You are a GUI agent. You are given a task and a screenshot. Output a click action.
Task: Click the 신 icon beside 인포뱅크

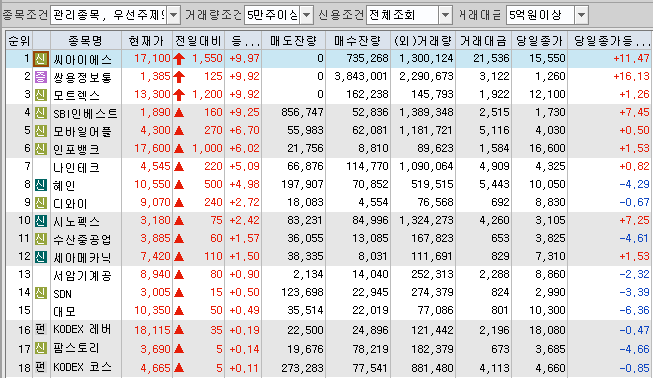pos(41,148)
